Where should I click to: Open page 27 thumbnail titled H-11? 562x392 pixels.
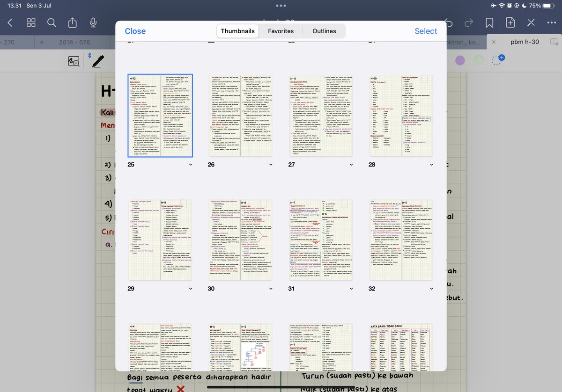(321, 116)
